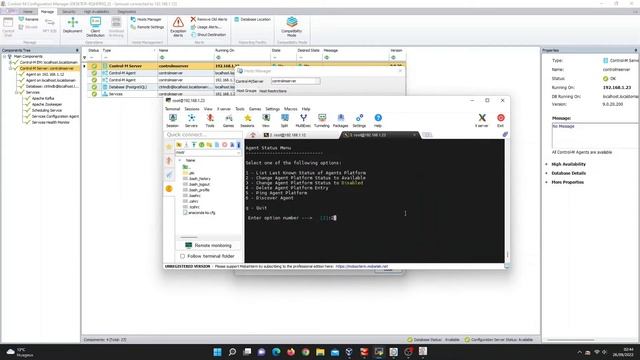Click the Message text box in Properties
Viewport: 640px width, 360px height.
594,136
